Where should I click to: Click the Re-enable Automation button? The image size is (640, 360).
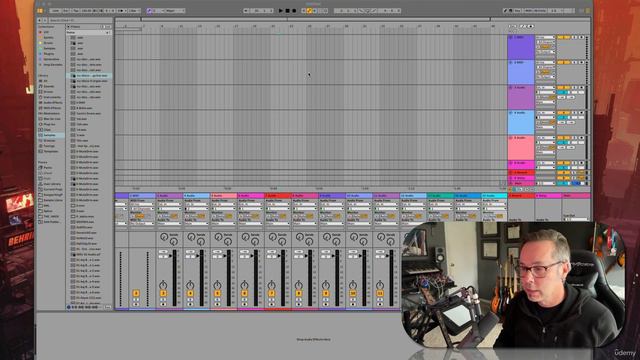(314, 11)
